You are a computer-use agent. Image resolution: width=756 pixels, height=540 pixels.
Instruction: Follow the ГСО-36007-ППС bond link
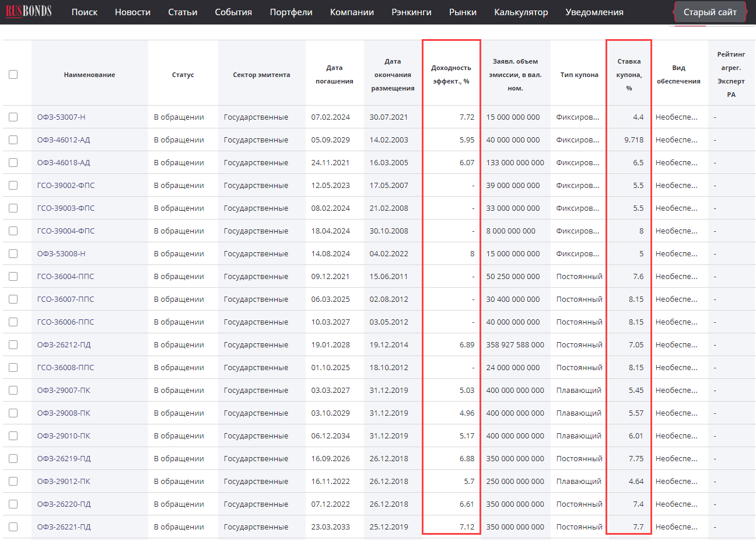click(x=65, y=299)
